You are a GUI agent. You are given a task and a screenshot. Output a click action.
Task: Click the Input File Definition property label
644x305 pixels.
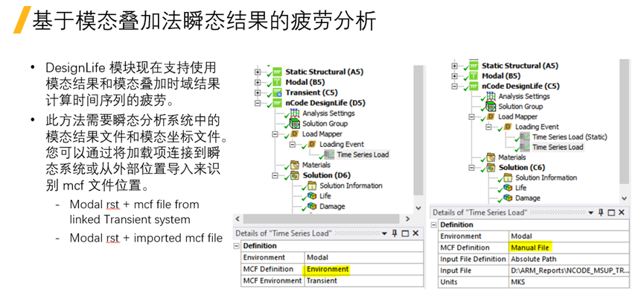point(473,260)
